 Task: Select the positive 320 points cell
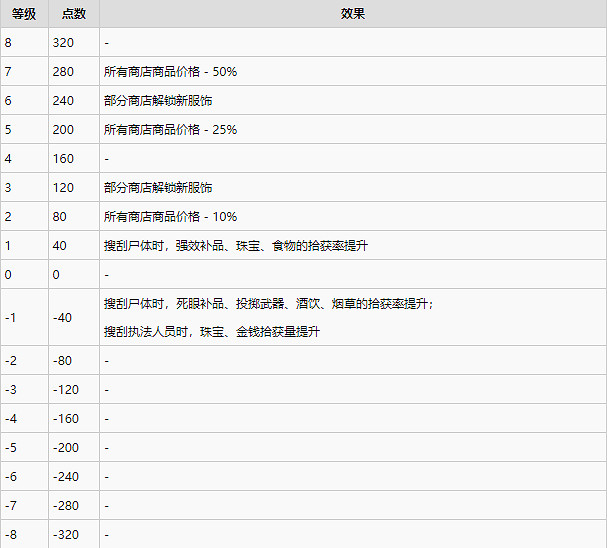[63, 43]
